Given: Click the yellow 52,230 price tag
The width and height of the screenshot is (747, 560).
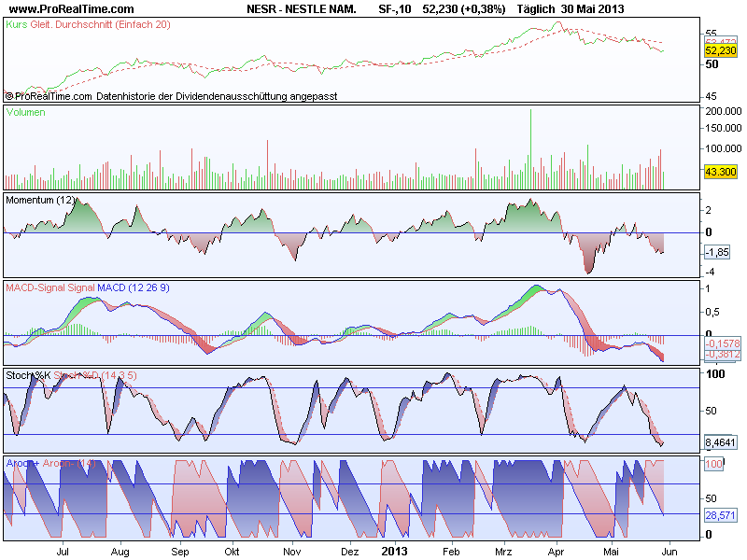Looking at the screenshot, I should [x=720, y=50].
